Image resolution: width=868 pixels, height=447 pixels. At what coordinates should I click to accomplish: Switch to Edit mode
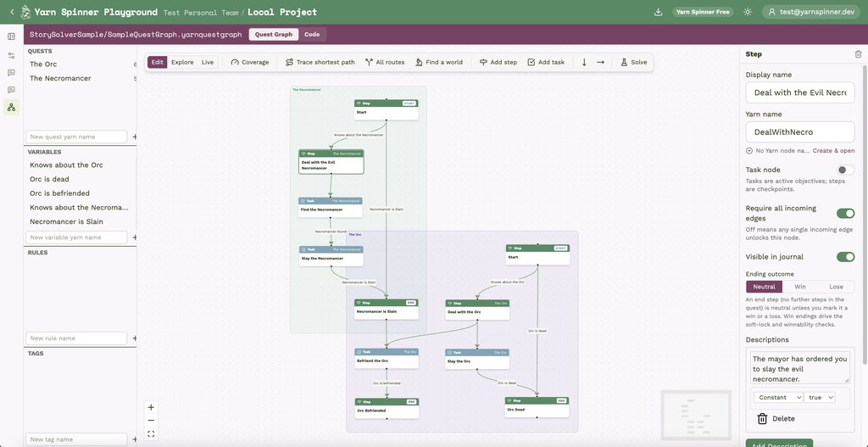coord(157,62)
